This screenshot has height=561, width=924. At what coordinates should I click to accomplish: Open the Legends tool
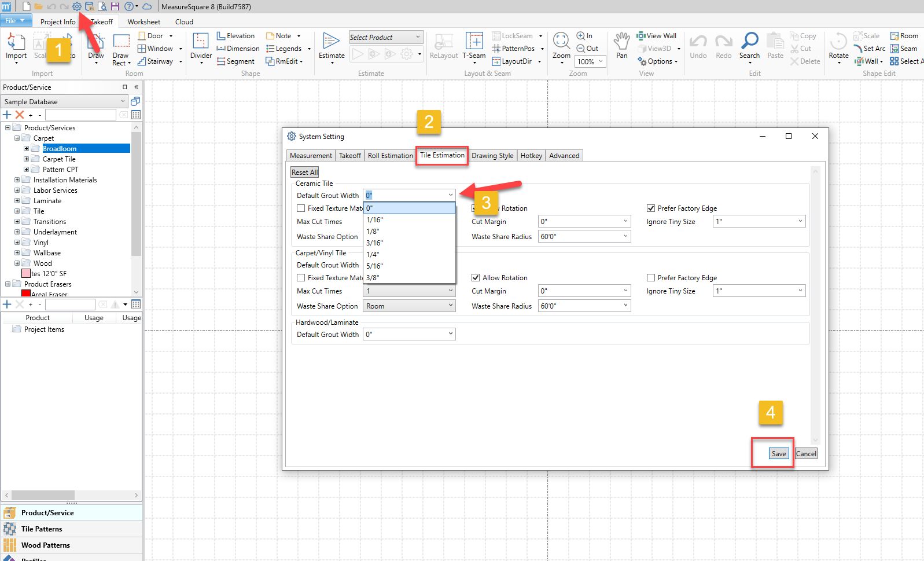pyautogui.click(x=288, y=49)
